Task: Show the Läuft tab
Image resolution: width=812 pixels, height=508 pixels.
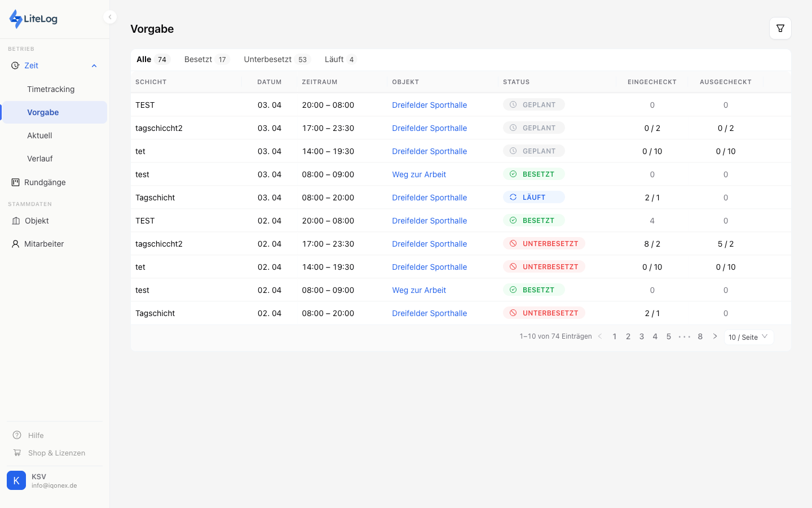Action: [x=340, y=59]
